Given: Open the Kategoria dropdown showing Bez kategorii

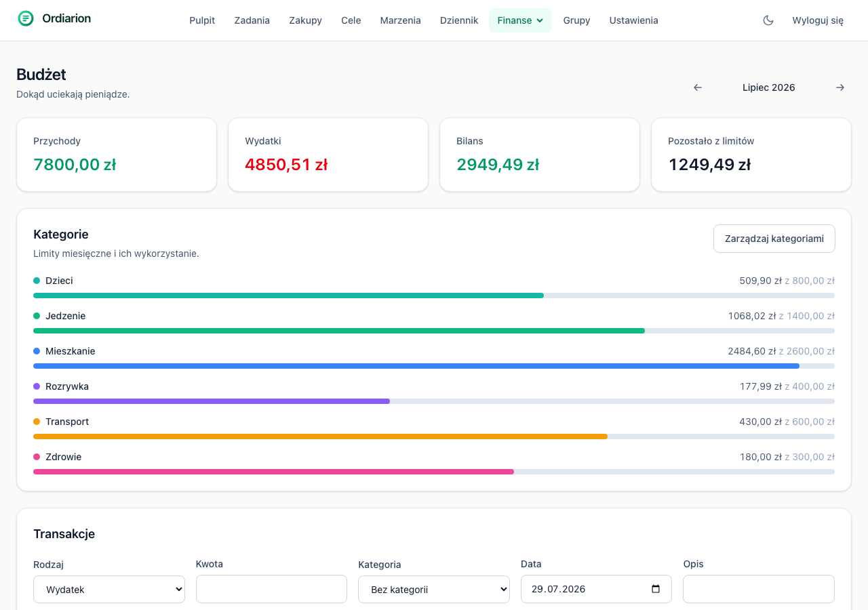Looking at the screenshot, I should (x=434, y=589).
